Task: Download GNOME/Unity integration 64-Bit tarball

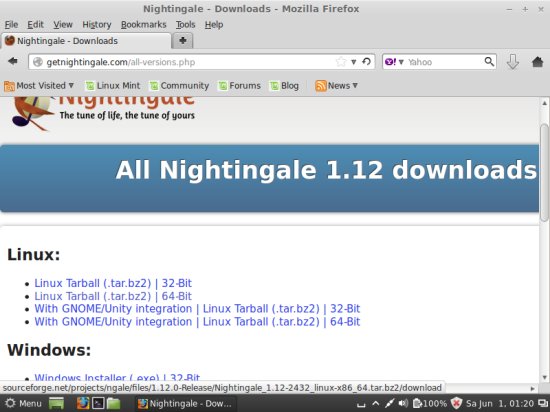Action: [197, 322]
